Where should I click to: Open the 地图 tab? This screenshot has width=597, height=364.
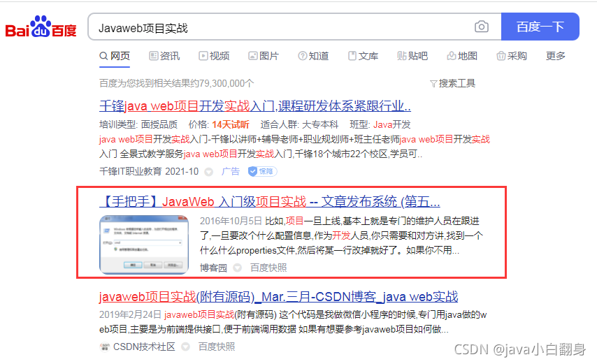[x=462, y=56]
